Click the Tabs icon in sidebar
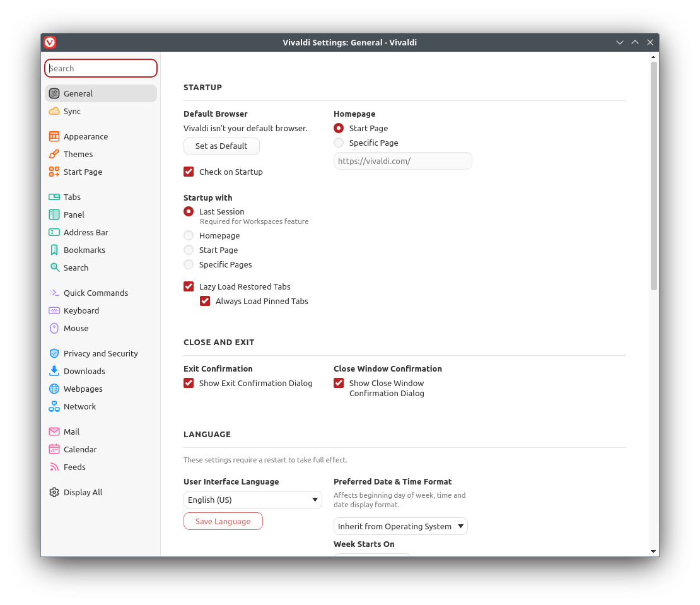This screenshot has height=605, width=700. tap(54, 197)
